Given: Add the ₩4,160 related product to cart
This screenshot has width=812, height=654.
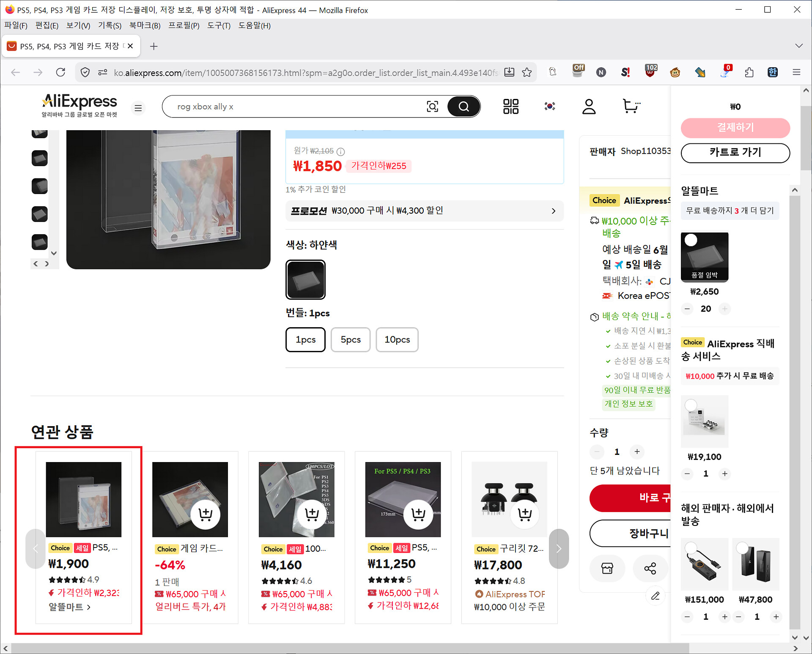Looking at the screenshot, I should pos(312,514).
